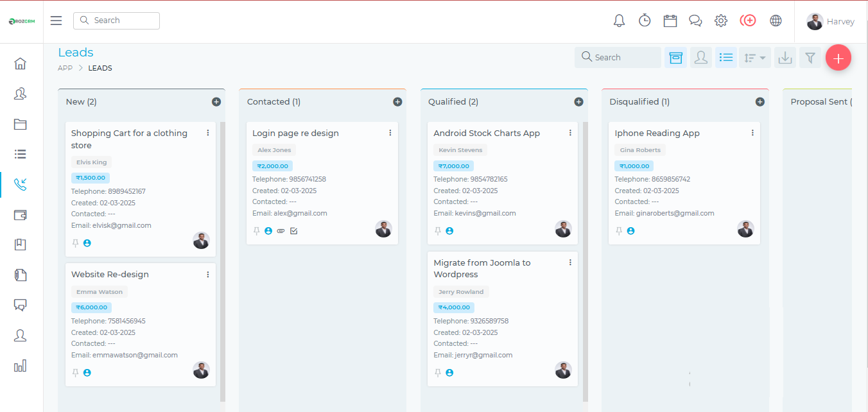This screenshot has width=868, height=412.
Task: Open the settings gear icon
Action: click(x=721, y=21)
